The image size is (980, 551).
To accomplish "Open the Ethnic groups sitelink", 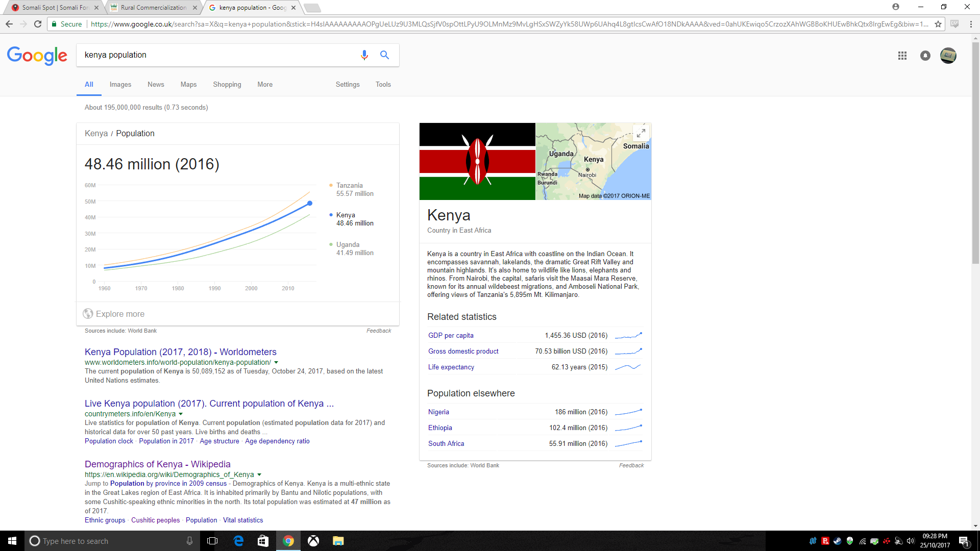I will [105, 520].
